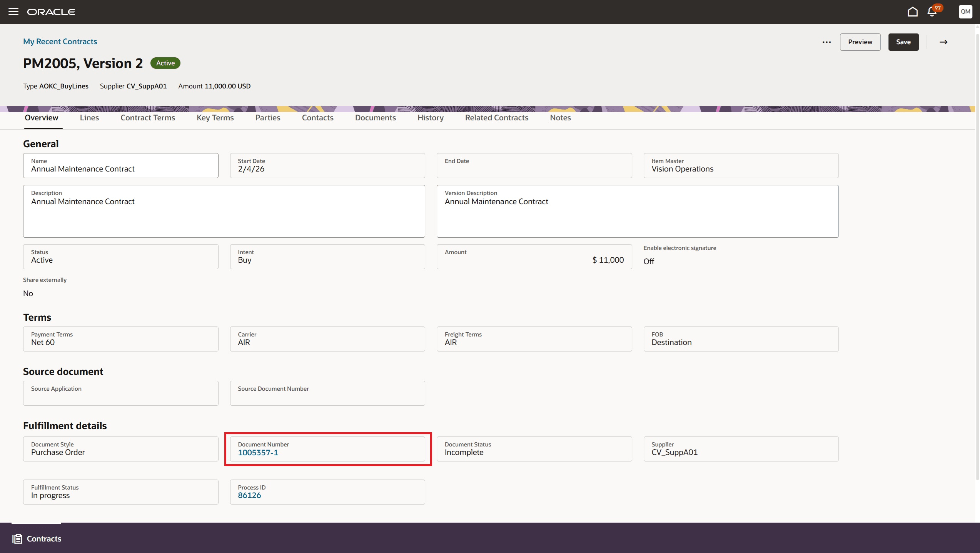Image resolution: width=980 pixels, height=553 pixels.
Task: Click the Save button
Action: 903,42
